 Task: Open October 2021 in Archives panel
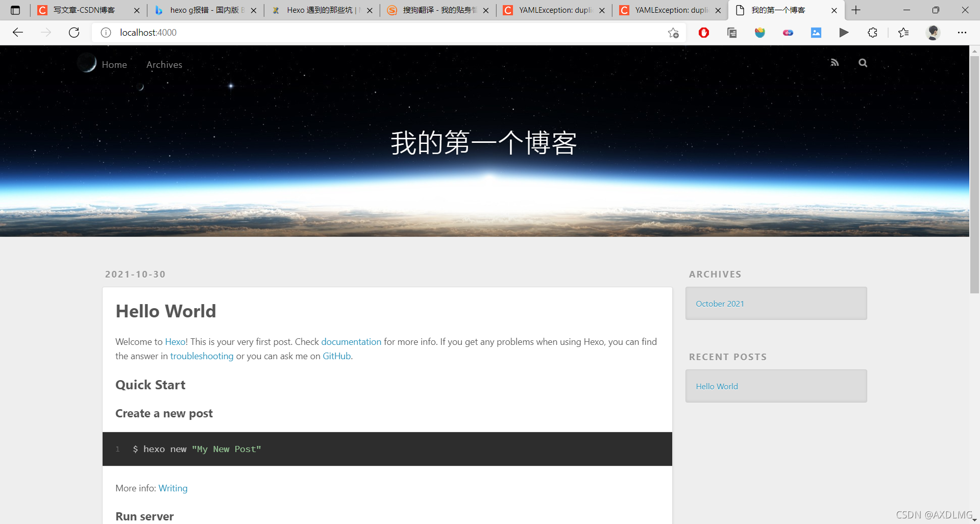coord(720,303)
